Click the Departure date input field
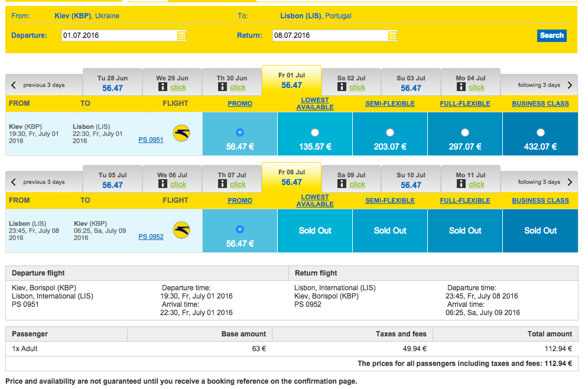The height and width of the screenshot is (389, 588). click(x=118, y=35)
